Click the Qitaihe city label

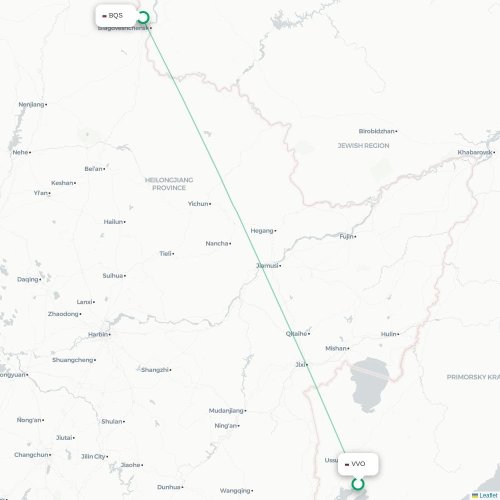pos(298,334)
